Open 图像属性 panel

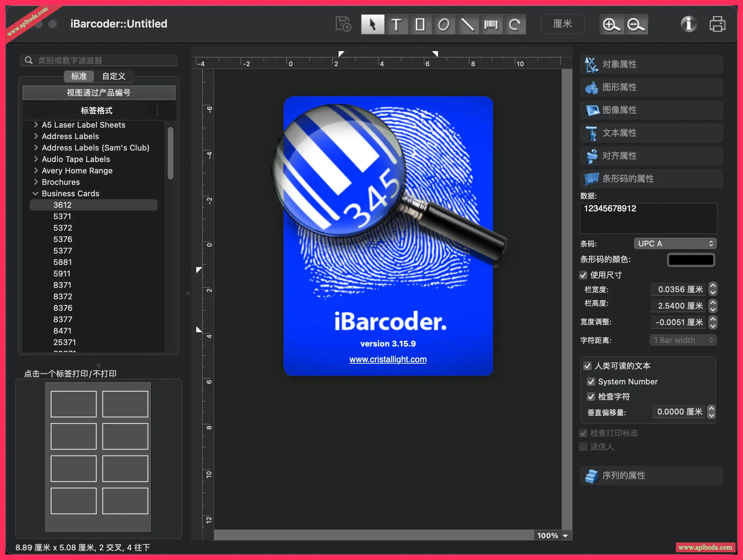click(x=651, y=110)
